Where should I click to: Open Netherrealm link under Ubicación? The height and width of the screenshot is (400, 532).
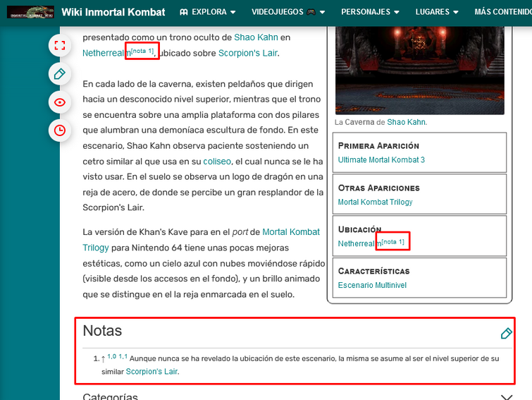[x=359, y=243]
